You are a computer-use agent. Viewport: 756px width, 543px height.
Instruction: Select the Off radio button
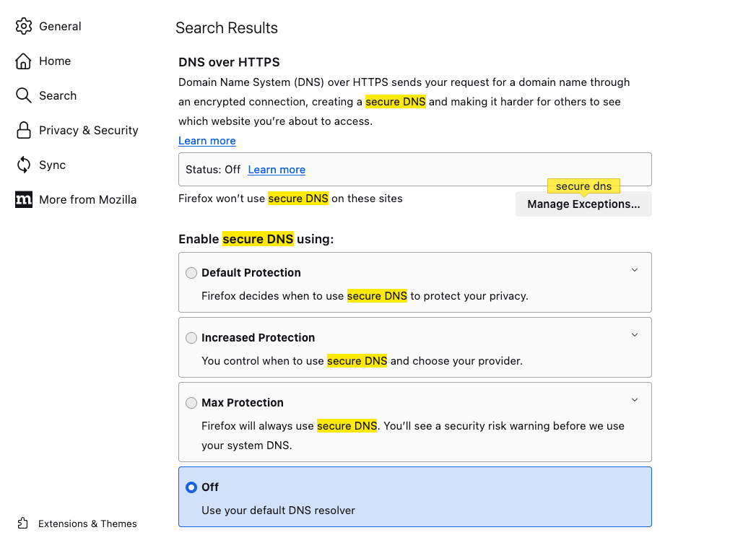tap(191, 487)
